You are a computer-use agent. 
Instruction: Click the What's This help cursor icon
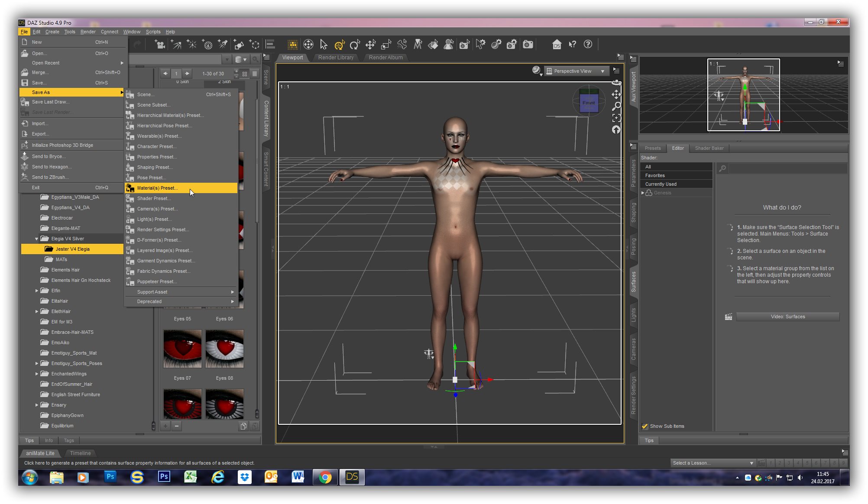(573, 44)
